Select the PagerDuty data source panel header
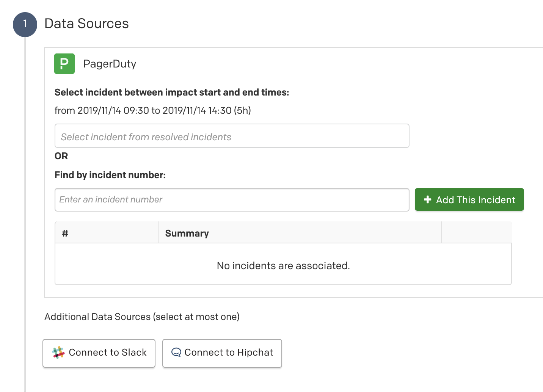 (110, 63)
